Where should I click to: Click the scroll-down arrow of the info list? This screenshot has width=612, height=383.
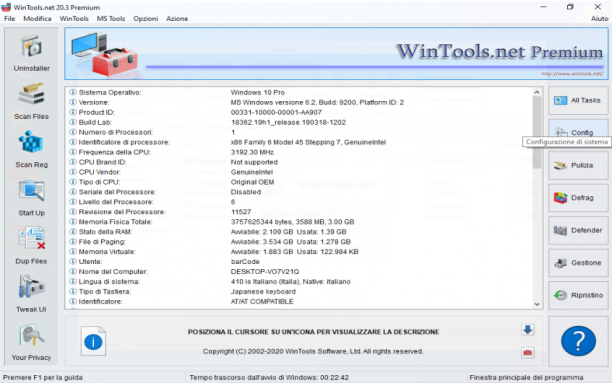pos(537,304)
